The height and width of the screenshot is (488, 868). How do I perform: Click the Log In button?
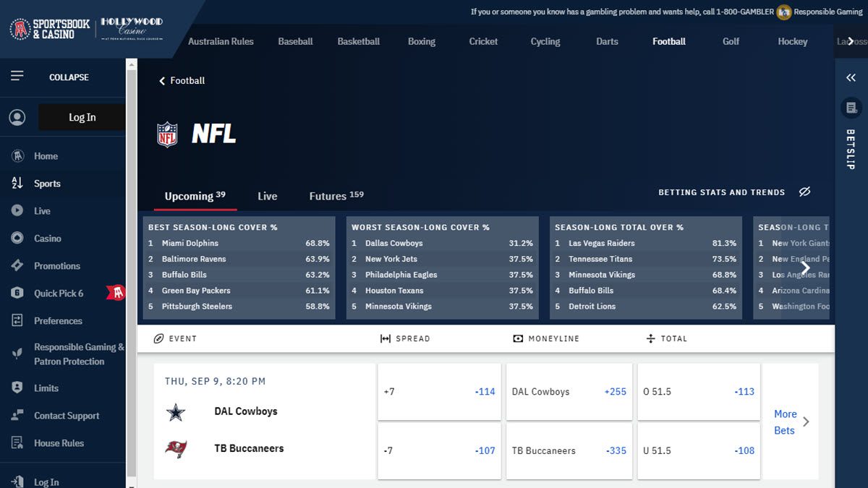click(x=82, y=116)
